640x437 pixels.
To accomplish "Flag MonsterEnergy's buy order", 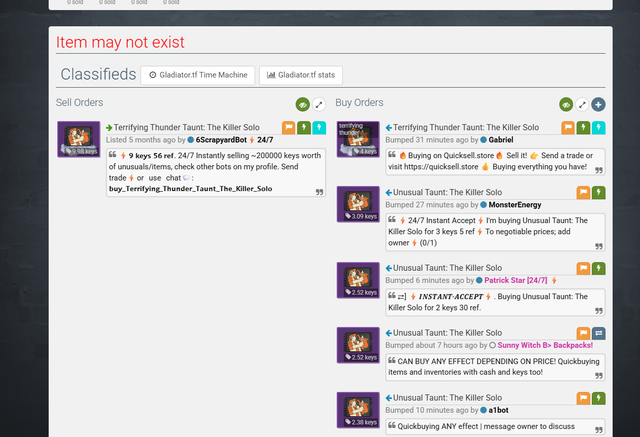I will pyautogui.click(x=583, y=193).
